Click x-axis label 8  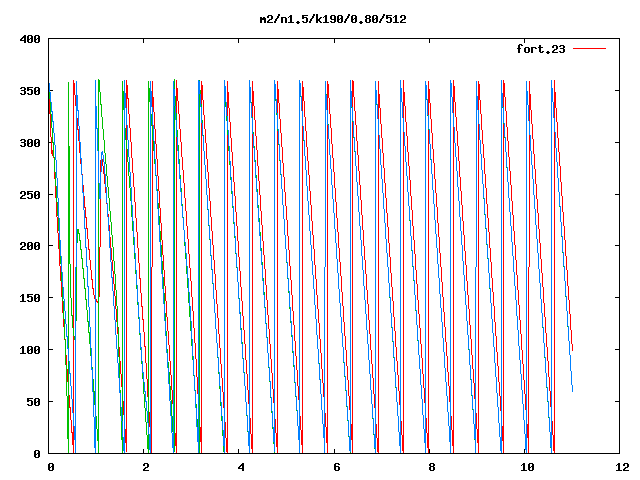[432, 467]
